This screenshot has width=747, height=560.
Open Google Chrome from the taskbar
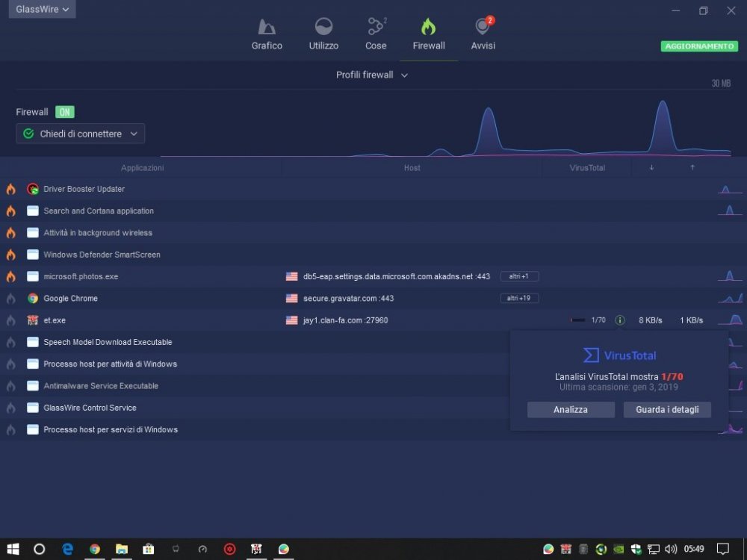tap(95, 549)
